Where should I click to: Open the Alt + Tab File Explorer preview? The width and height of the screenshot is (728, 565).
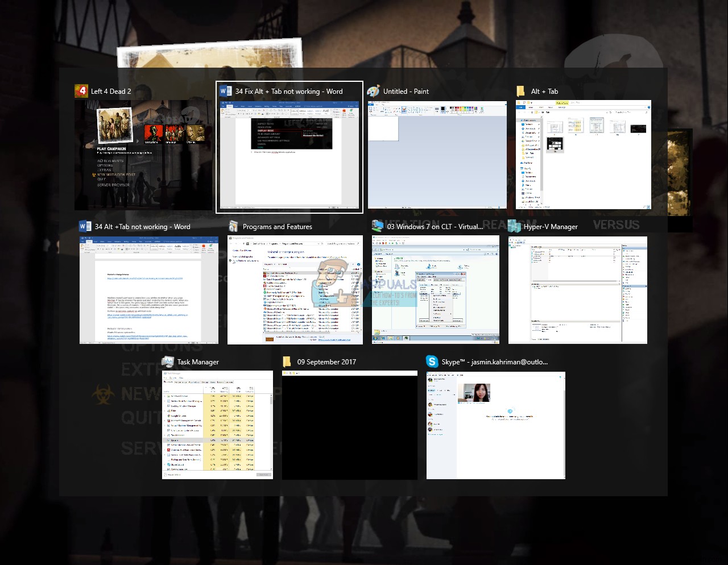pos(584,155)
